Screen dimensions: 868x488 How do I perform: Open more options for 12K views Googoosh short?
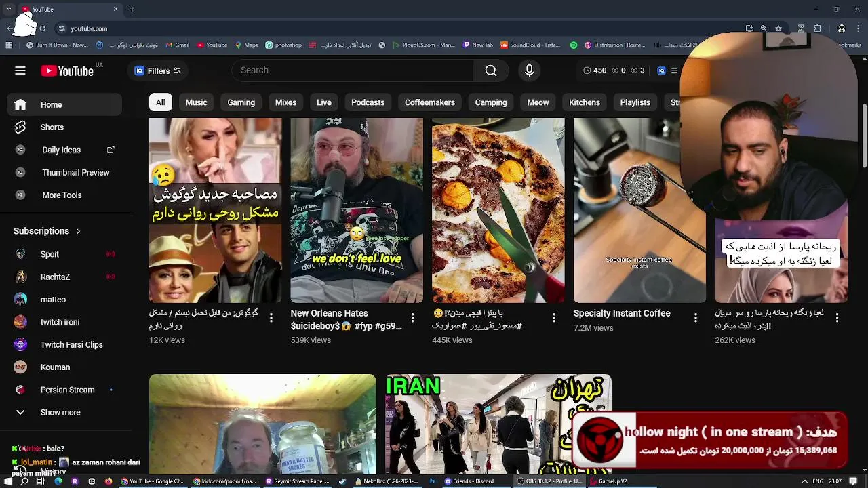(271, 317)
